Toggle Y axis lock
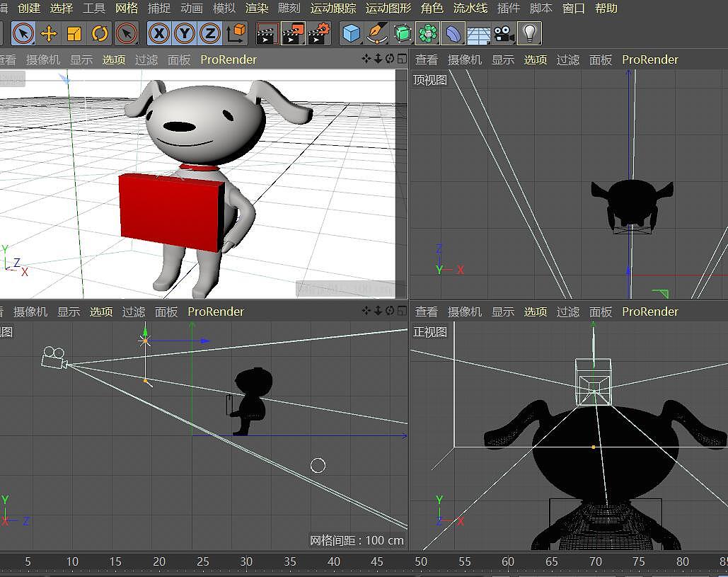The height and width of the screenshot is (577, 728). (185, 33)
